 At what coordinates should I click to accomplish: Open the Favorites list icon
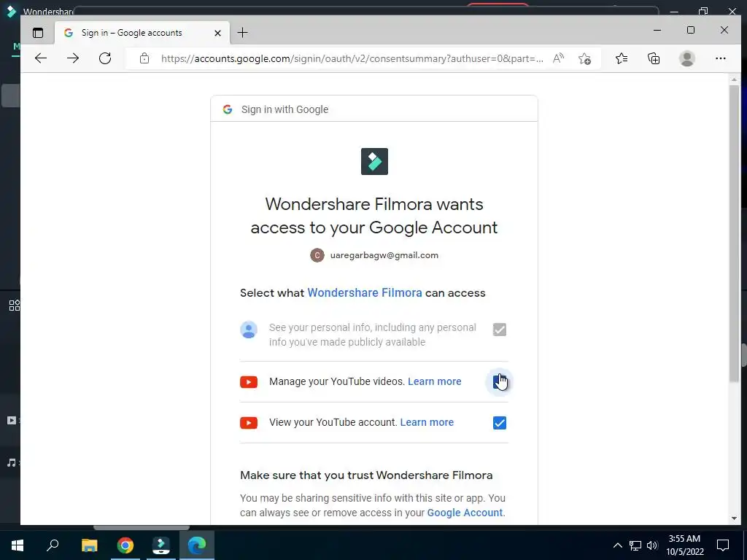pyautogui.click(x=622, y=58)
